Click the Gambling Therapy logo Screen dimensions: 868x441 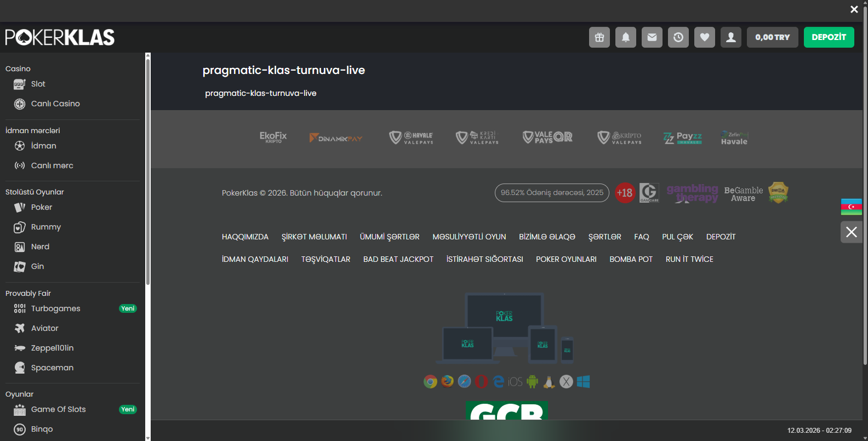(693, 193)
